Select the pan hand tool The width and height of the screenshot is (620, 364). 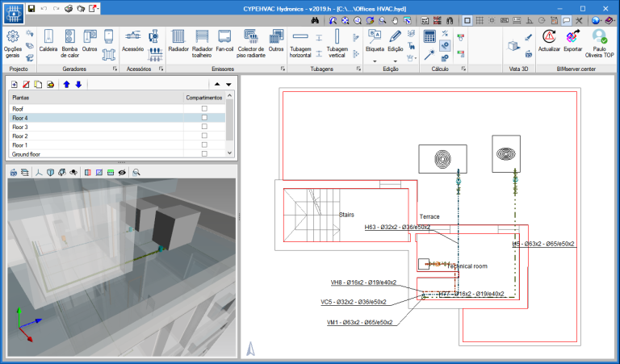tap(395, 20)
